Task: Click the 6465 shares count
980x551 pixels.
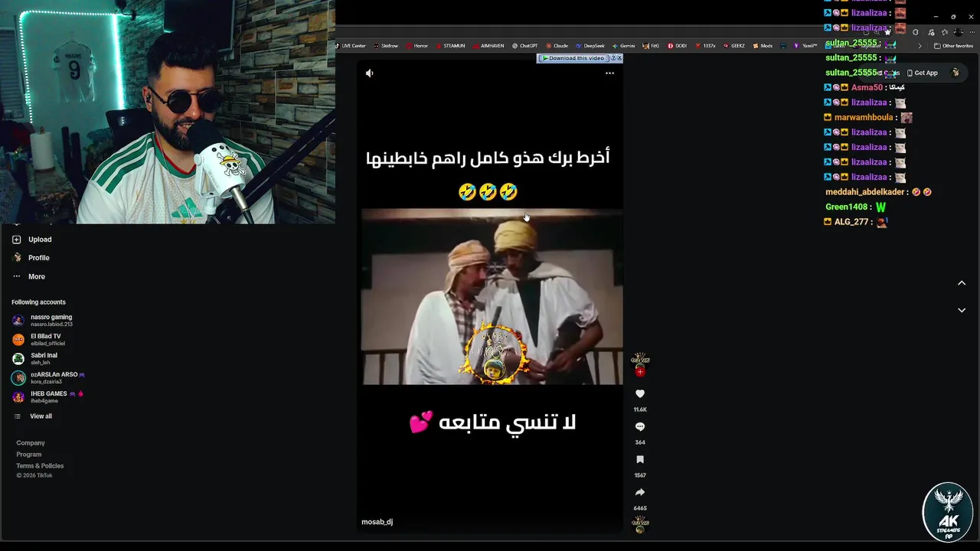Action: (640, 508)
